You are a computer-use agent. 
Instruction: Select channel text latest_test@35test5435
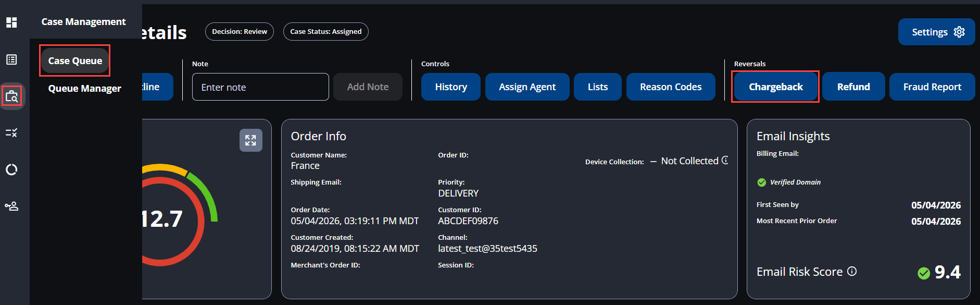[x=487, y=248]
